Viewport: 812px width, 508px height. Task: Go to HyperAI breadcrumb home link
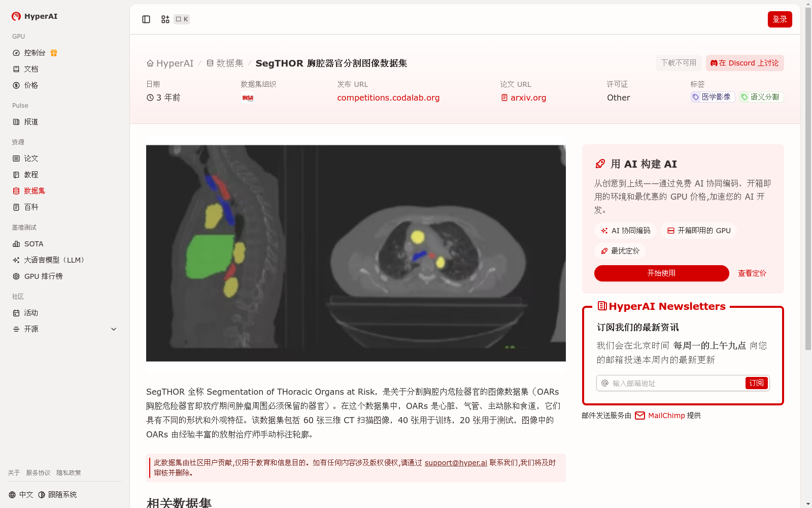coord(170,63)
